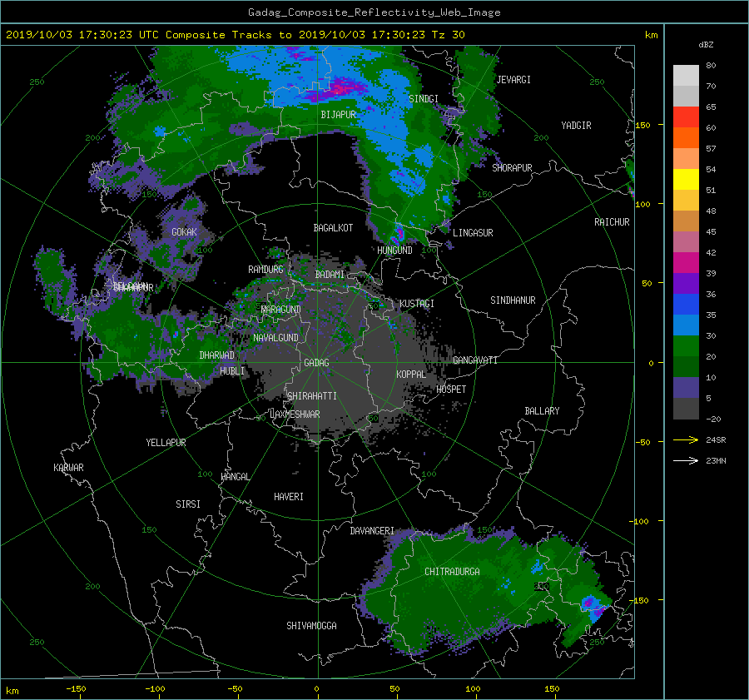Click the HANGAL label
Viewport: 749px width, 700px height.
(x=235, y=477)
